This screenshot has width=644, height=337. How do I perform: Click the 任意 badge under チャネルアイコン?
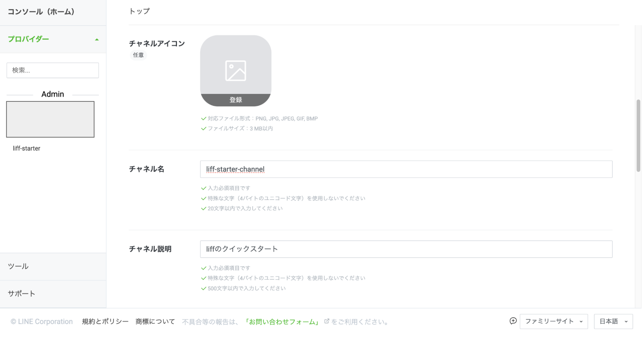pos(138,55)
